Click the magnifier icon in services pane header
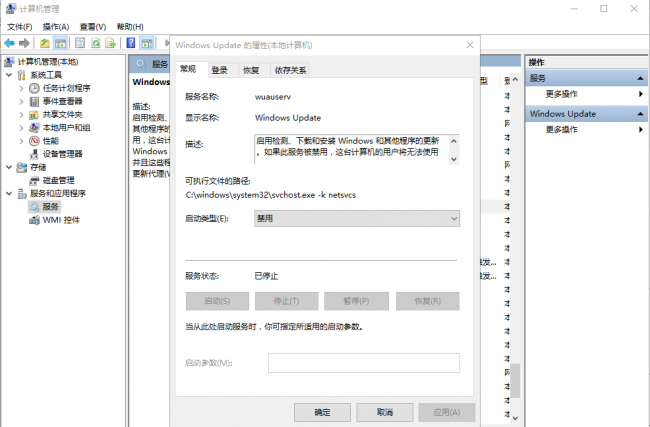The height and width of the screenshot is (427, 650). tap(141, 64)
